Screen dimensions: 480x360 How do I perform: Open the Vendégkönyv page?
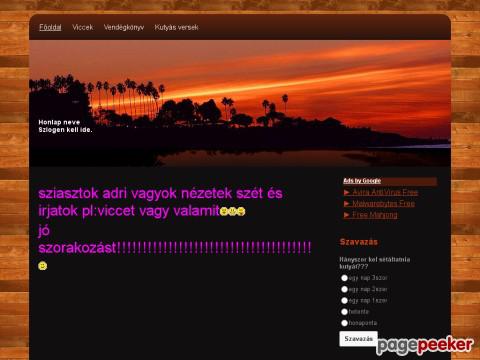click(x=124, y=27)
